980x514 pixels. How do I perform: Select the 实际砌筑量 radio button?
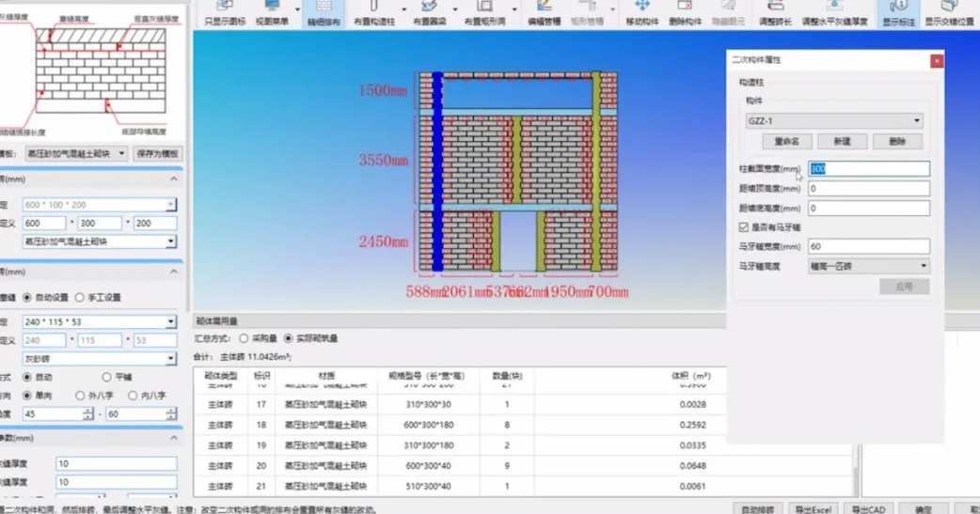(288, 338)
